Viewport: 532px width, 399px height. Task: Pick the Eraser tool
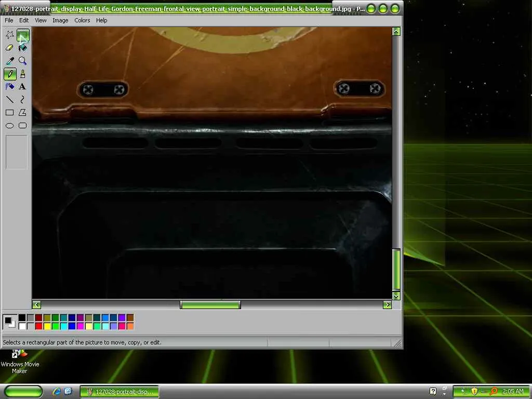click(x=10, y=48)
